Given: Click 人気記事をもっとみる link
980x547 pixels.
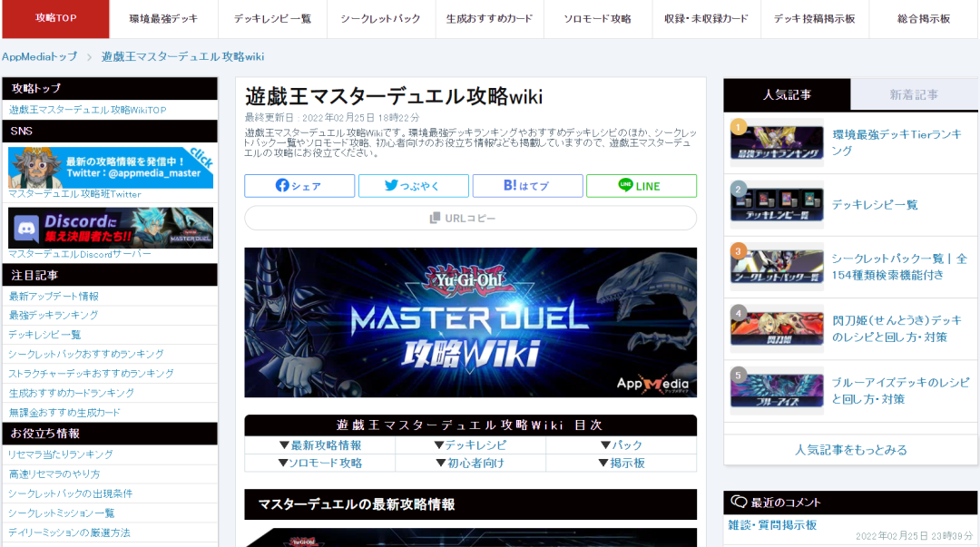Looking at the screenshot, I should click(850, 450).
